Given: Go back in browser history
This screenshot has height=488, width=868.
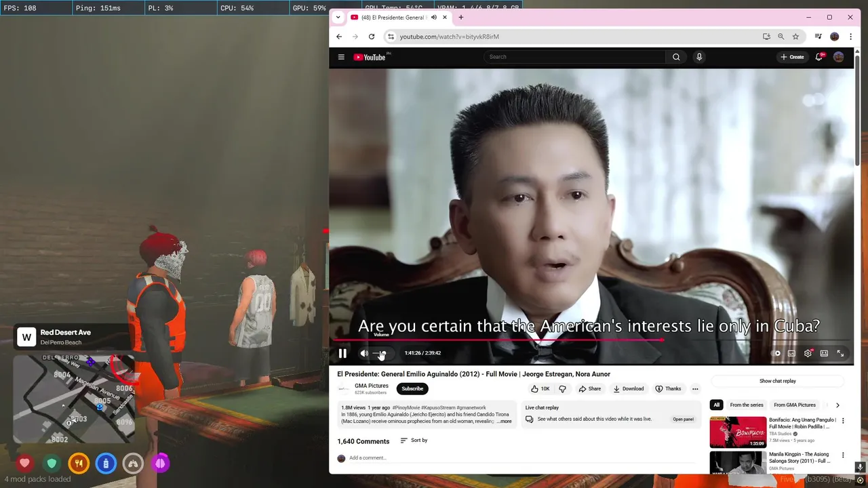Looking at the screenshot, I should pyautogui.click(x=339, y=37).
